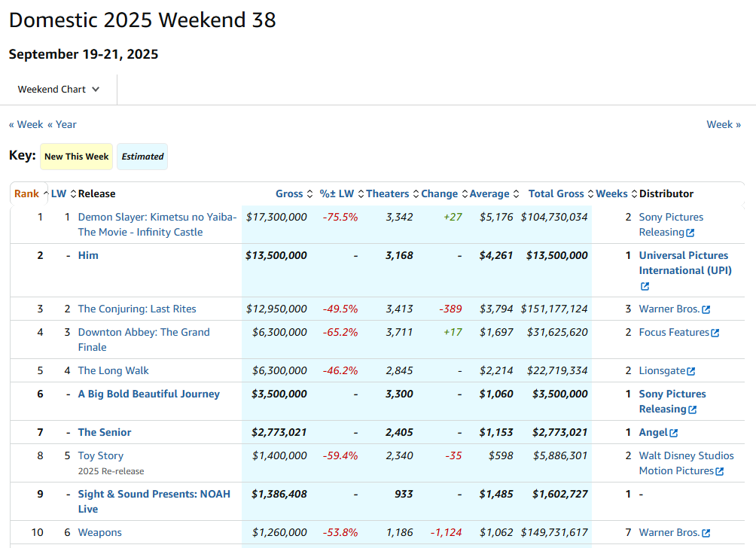This screenshot has height=548, width=756.
Task: Click Domestic 2025 Weekend 38 title
Action: point(142,20)
